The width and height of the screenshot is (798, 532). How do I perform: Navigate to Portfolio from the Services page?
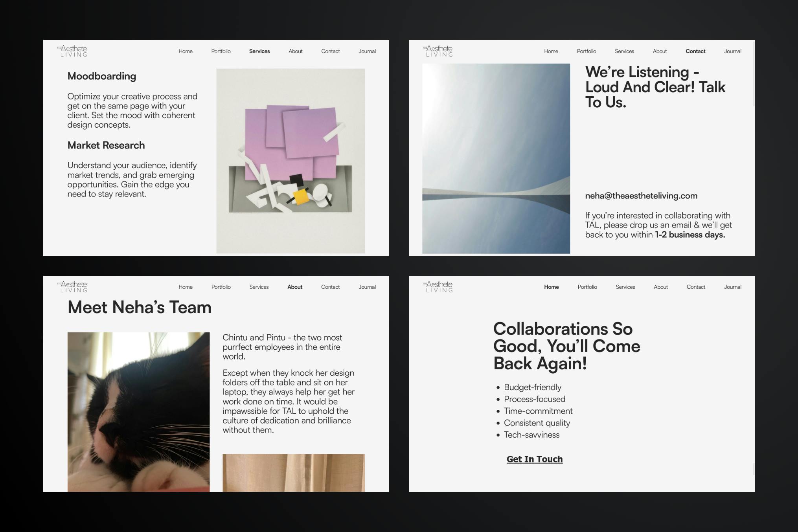[221, 51]
